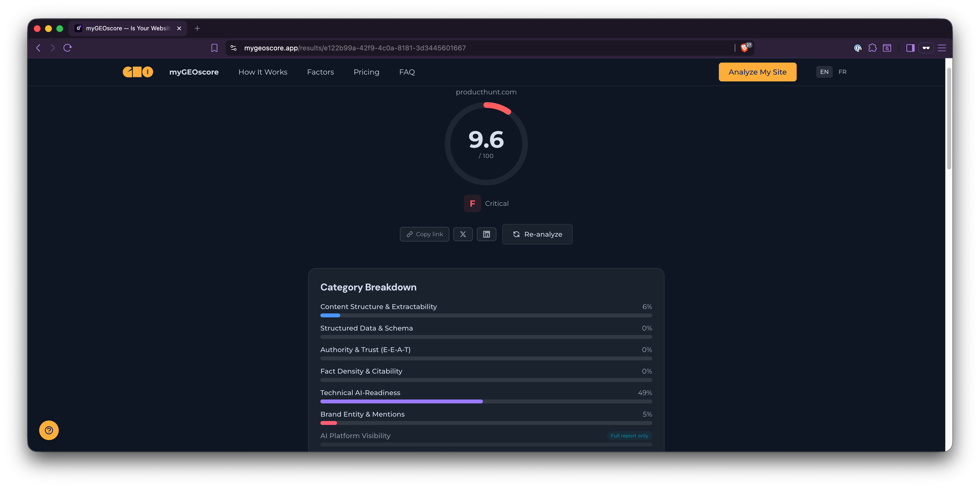The height and width of the screenshot is (488, 980).
Task: Toggle the browser sidebar panel icon
Action: click(x=910, y=48)
